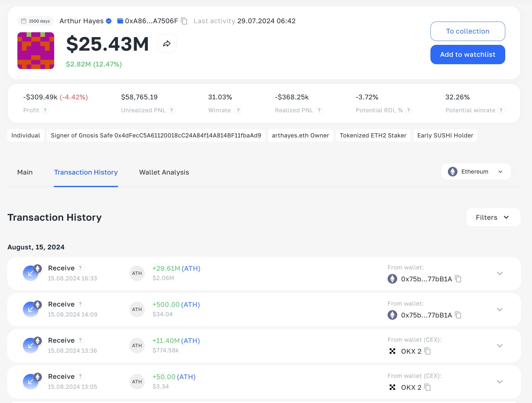Click the To collection button
This screenshot has height=403, width=532.
point(468,31)
